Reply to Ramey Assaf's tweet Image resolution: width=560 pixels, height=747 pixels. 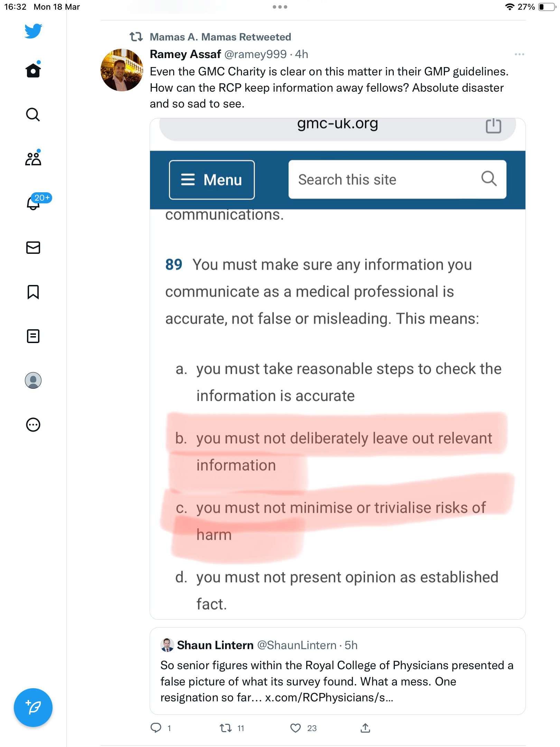click(x=156, y=728)
